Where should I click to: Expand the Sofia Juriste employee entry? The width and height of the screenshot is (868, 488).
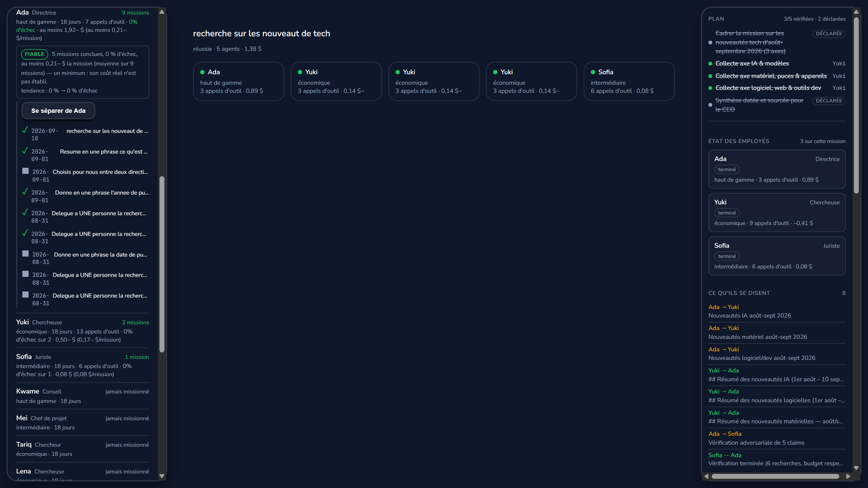pyautogui.click(x=83, y=365)
